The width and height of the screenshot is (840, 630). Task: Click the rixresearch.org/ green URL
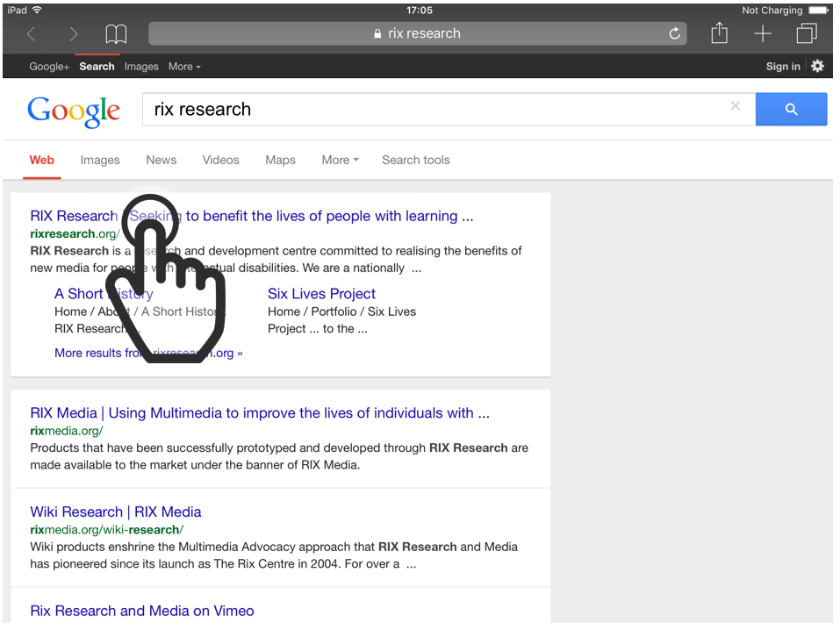75,233
